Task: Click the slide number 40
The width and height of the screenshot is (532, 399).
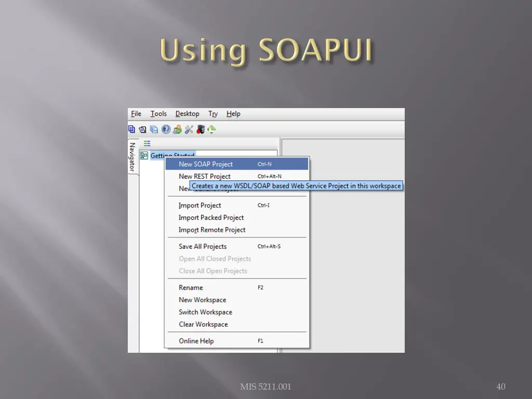Action: (x=501, y=387)
